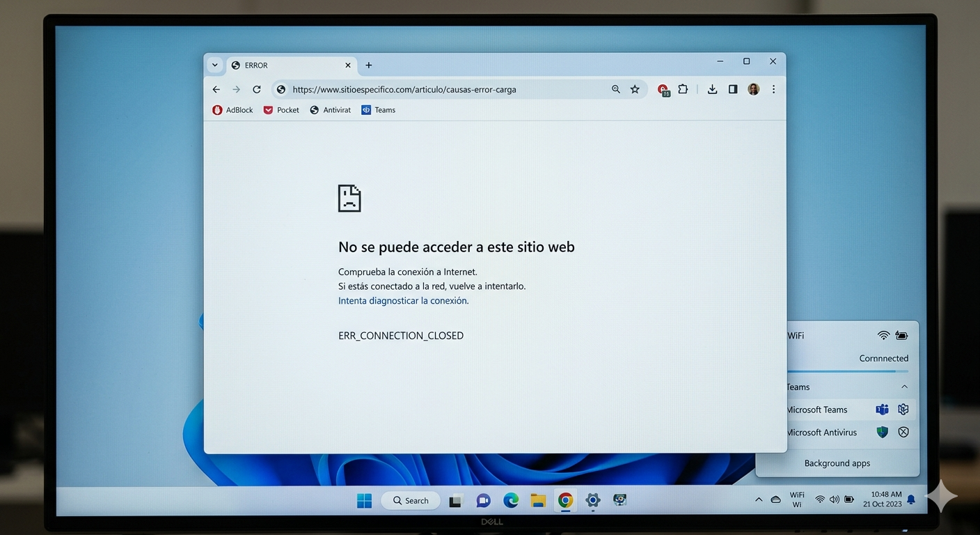Screen dimensions: 980x535
Task: Open Chrome's three-dot menu
Action: [x=773, y=89]
